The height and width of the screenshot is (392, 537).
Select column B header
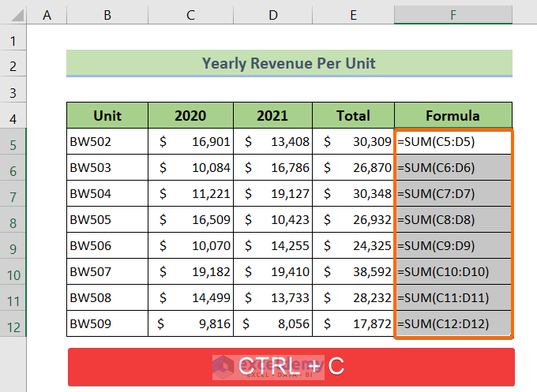[x=107, y=13]
